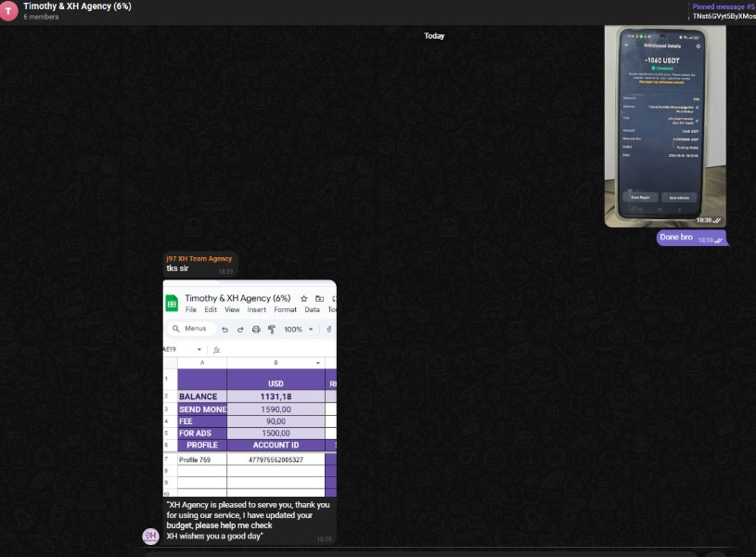Click the move-to-folder icon beside the star

319,299
